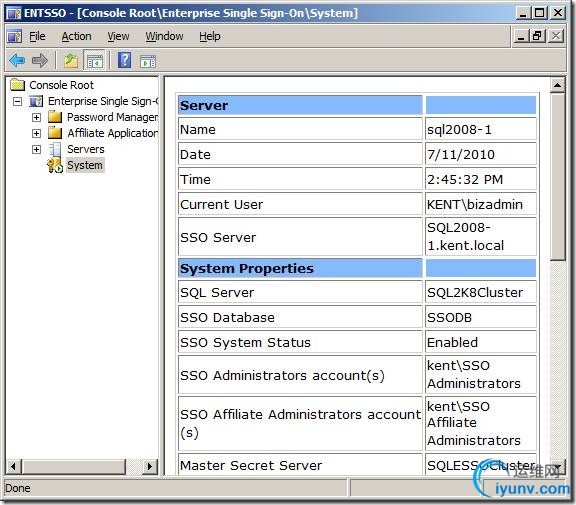The image size is (576, 505).
Task: Open the Help question mark icon
Action: (124, 60)
